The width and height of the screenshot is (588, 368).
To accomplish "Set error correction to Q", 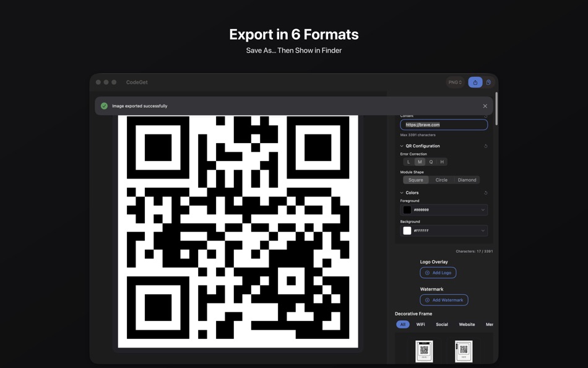I will [x=431, y=162].
